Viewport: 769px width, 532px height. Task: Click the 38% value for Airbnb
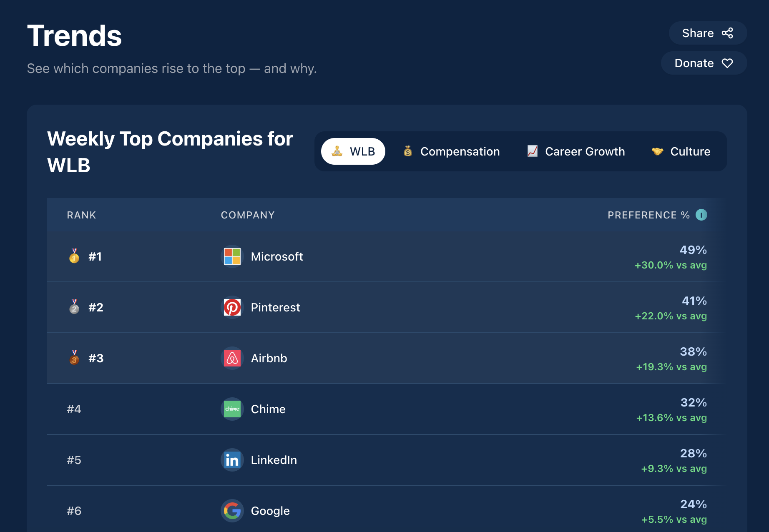[x=694, y=351]
